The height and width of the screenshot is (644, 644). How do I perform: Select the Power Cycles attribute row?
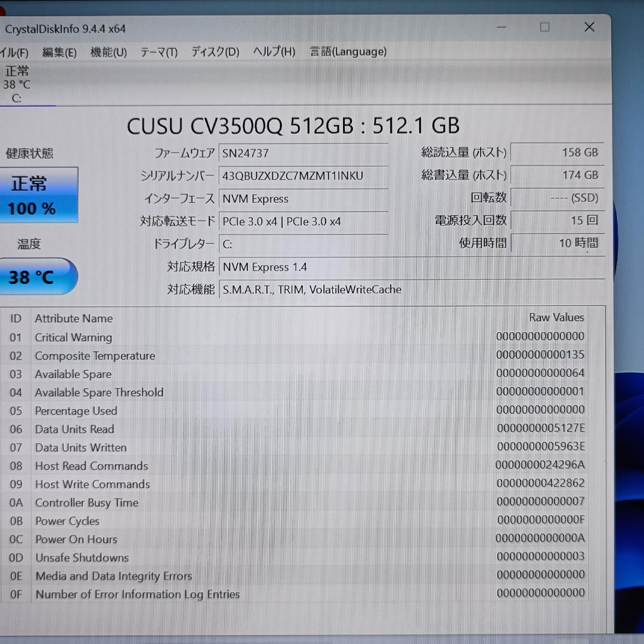coord(239,521)
